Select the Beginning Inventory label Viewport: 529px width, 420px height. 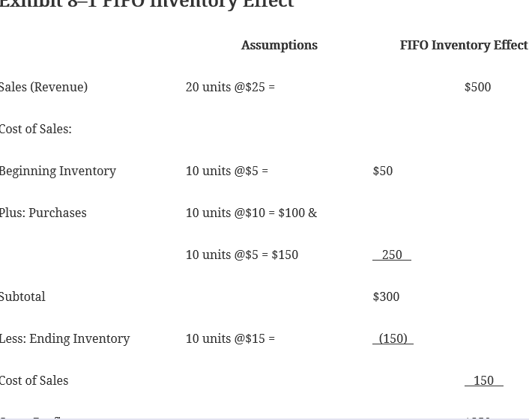point(58,171)
